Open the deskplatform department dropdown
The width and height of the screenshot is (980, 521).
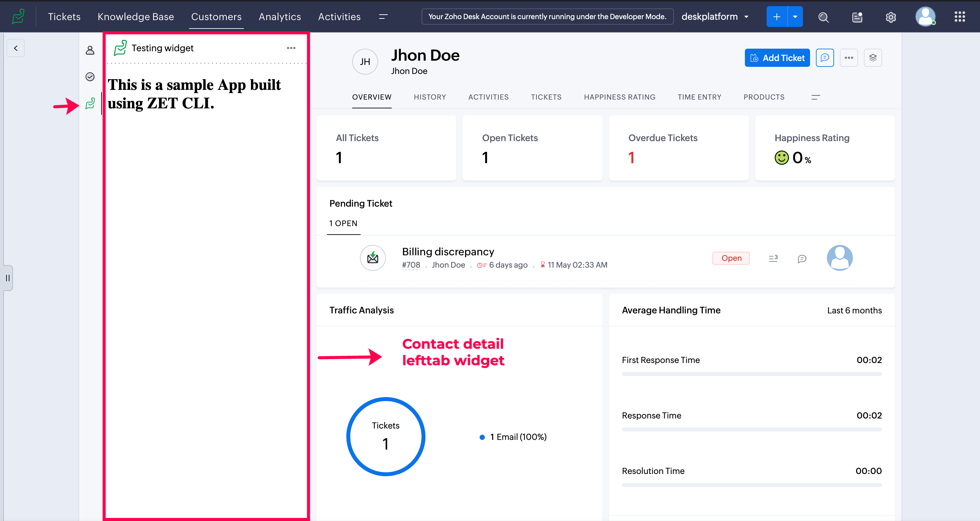point(715,16)
